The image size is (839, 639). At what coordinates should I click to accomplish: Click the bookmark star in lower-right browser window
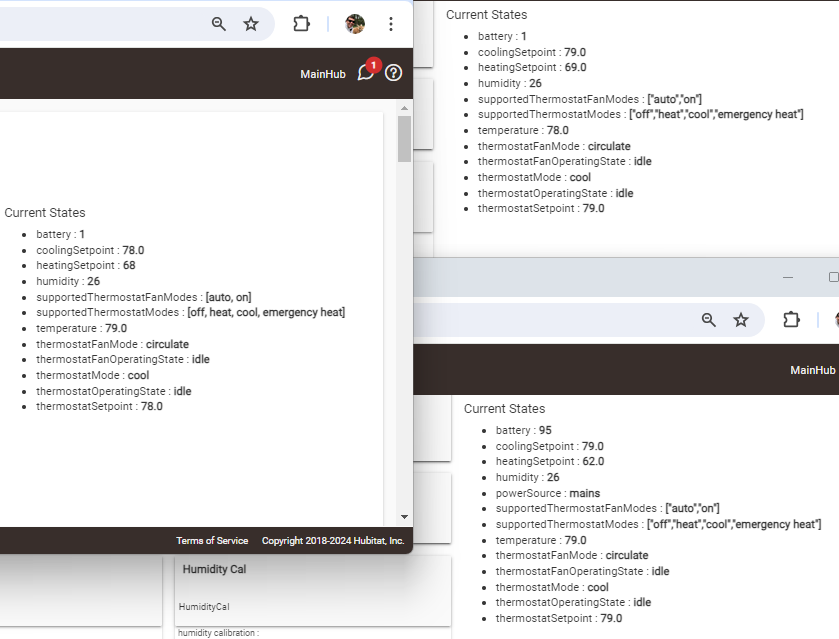coord(741,320)
